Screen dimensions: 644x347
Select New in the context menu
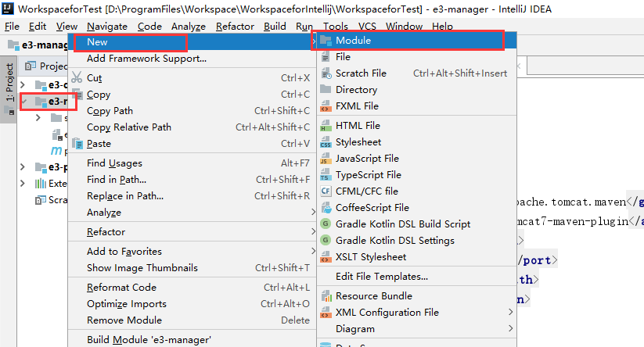click(192, 42)
